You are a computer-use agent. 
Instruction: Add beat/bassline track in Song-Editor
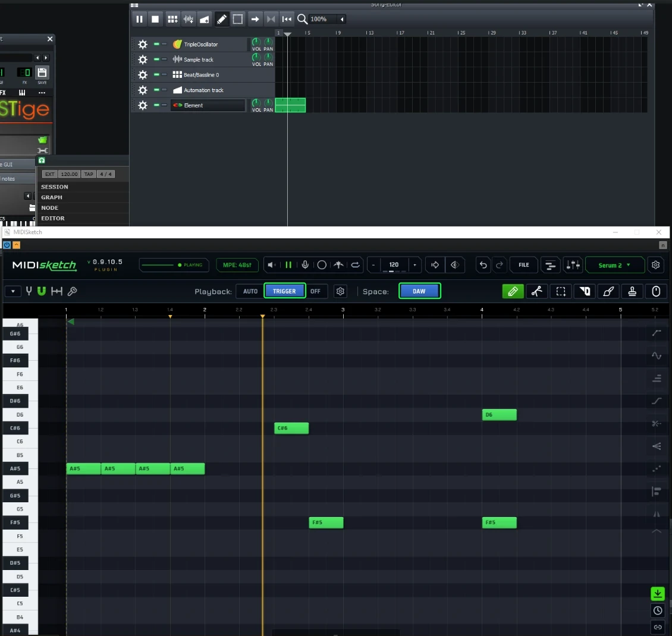(172, 19)
